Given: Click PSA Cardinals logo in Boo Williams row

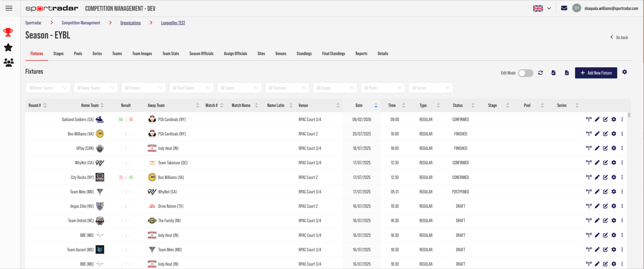Looking at the screenshot, I should pos(152,134).
